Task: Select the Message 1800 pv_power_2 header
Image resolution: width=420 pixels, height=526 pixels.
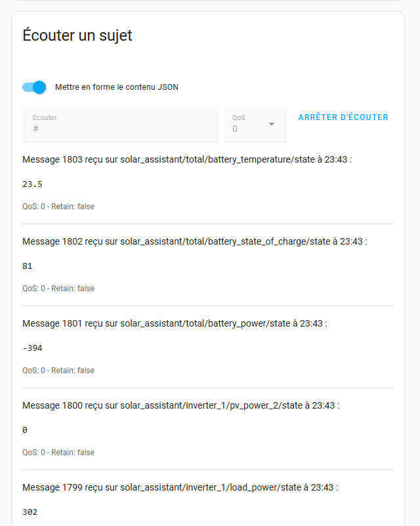Action: [x=180, y=405]
